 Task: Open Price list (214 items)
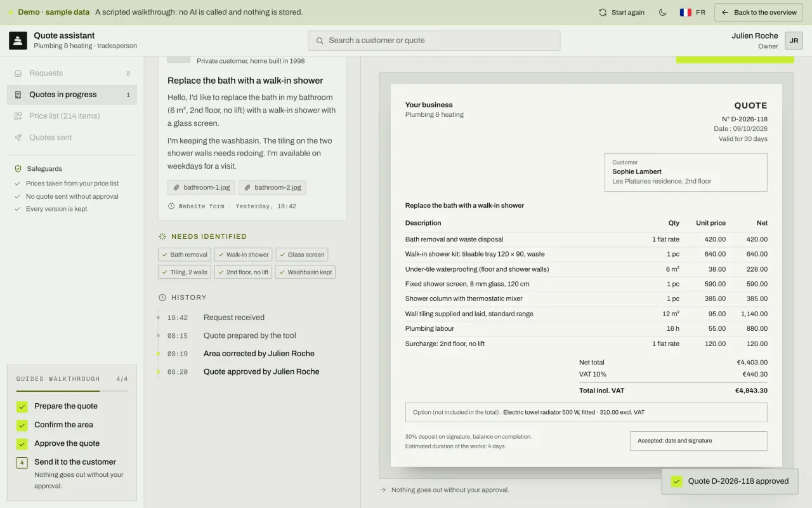point(72,116)
